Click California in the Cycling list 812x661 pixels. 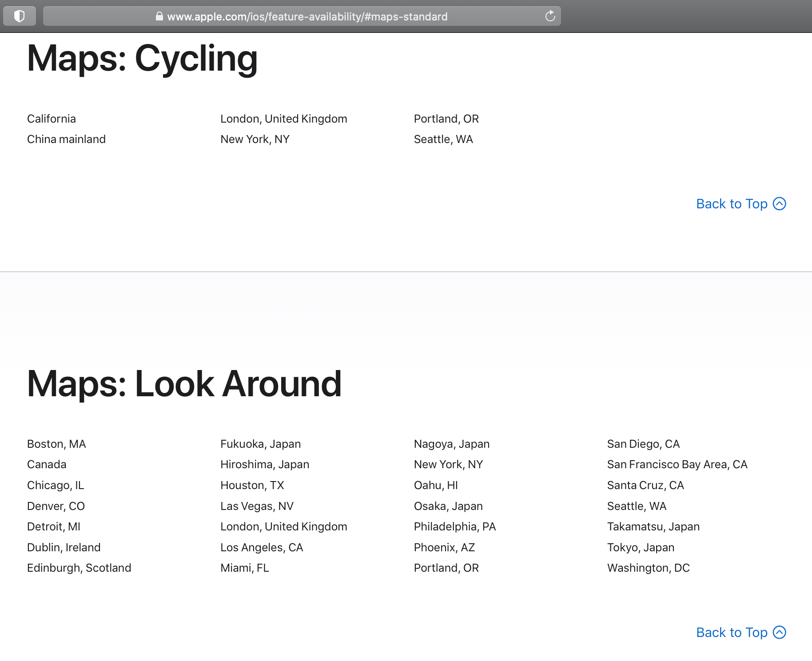click(x=52, y=119)
